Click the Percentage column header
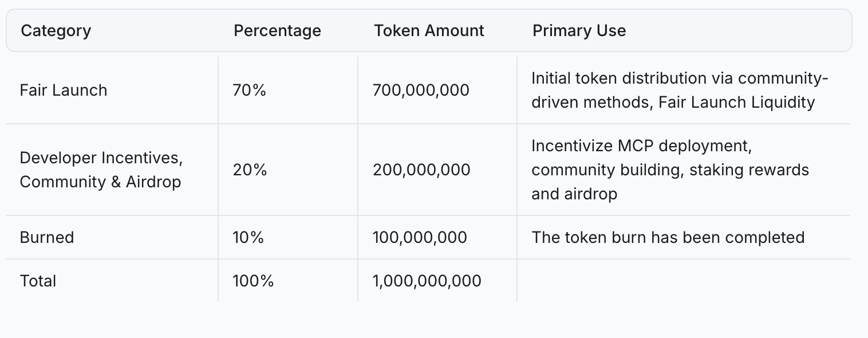868x338 pixels. point(277,30)
